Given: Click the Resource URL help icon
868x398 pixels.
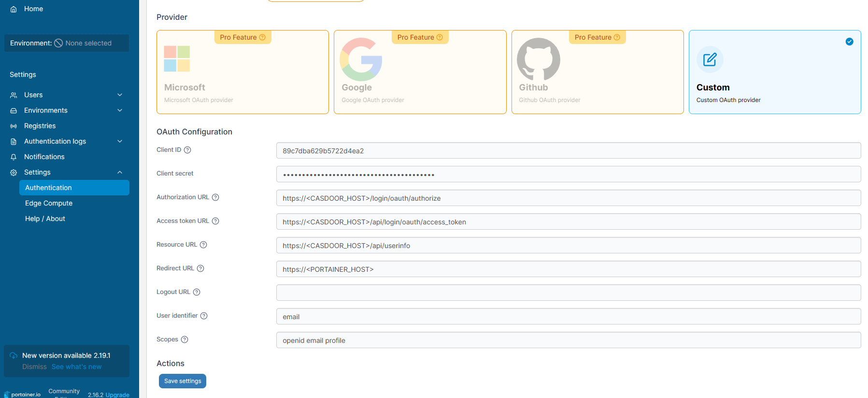Looking at the screenshot, I should click(203, 245).
